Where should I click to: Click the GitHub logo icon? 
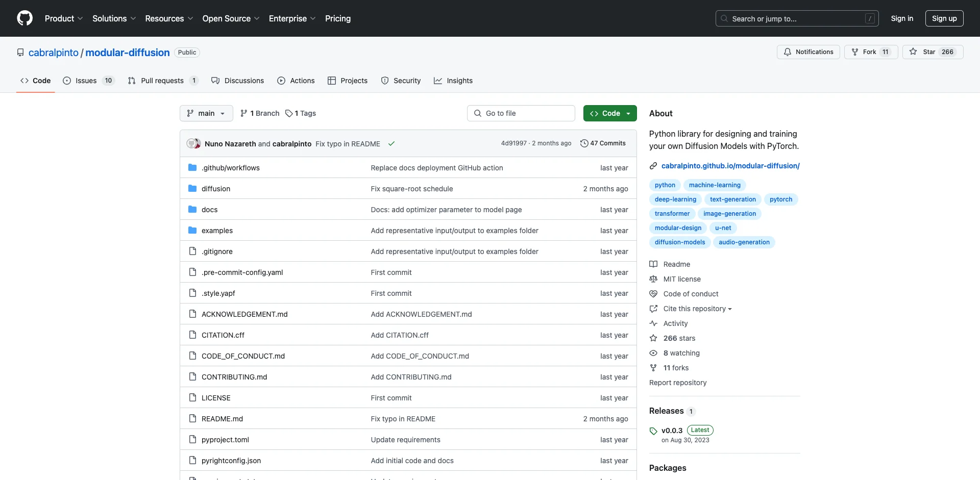24,18
